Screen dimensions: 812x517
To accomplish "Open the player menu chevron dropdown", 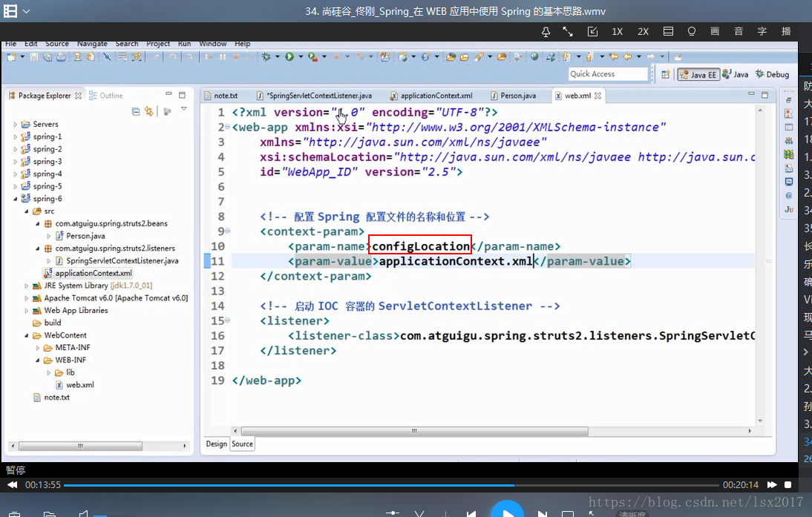I will [x=27, y=11].
